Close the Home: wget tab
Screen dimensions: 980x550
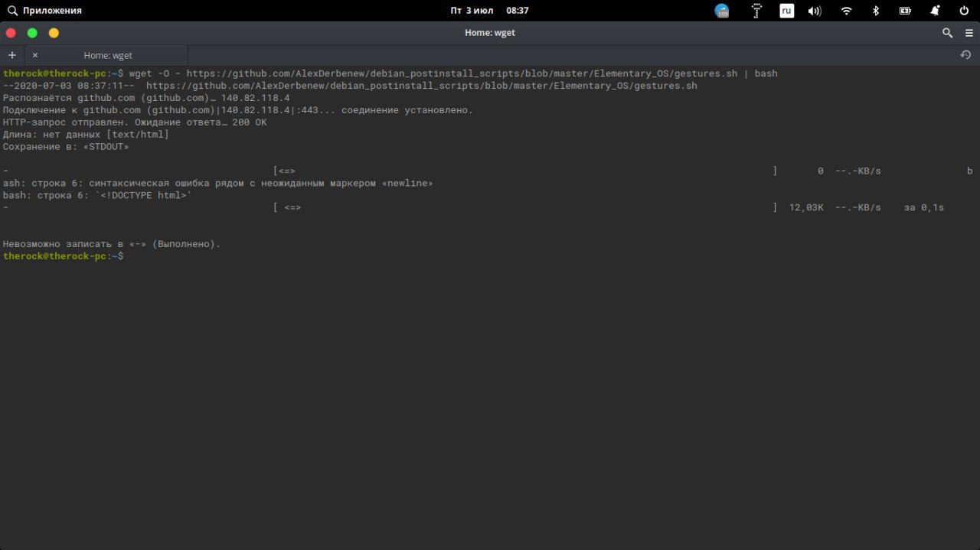pyautogui.click(x=34, y=55)
